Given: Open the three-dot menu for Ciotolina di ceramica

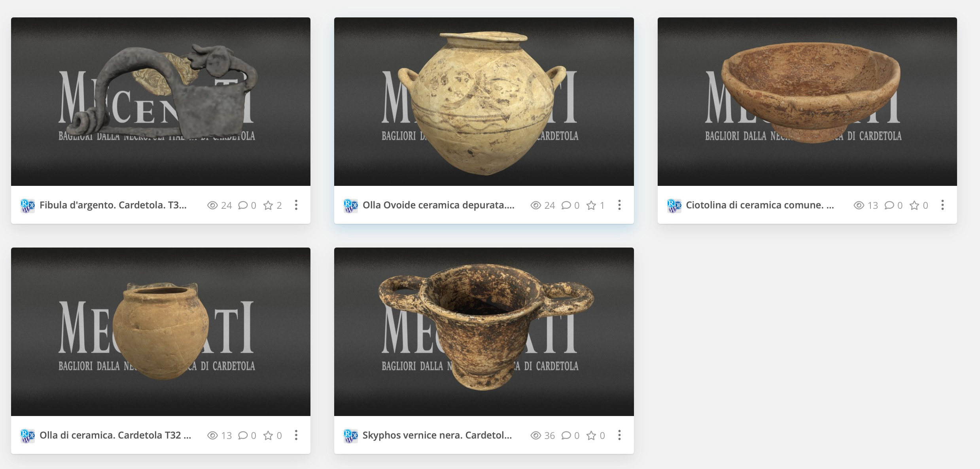Looking at the screenshot, I should (942, 205).
